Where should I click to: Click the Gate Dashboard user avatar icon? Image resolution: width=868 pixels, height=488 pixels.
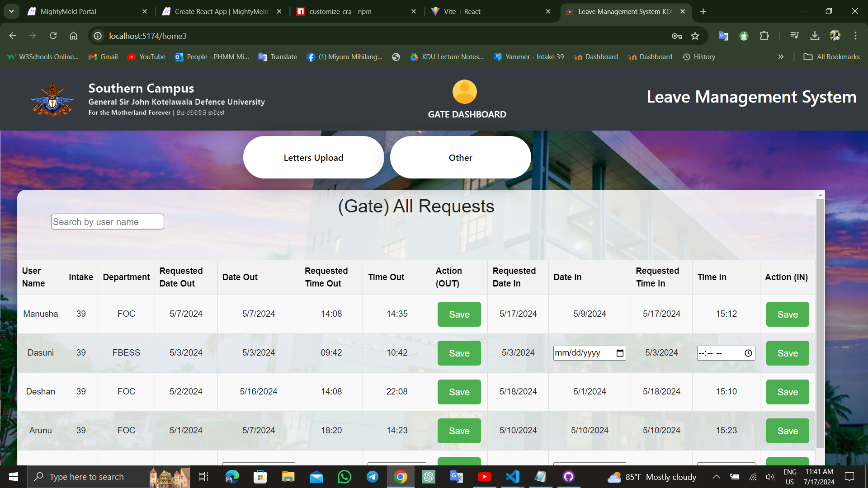coord(464,92)
